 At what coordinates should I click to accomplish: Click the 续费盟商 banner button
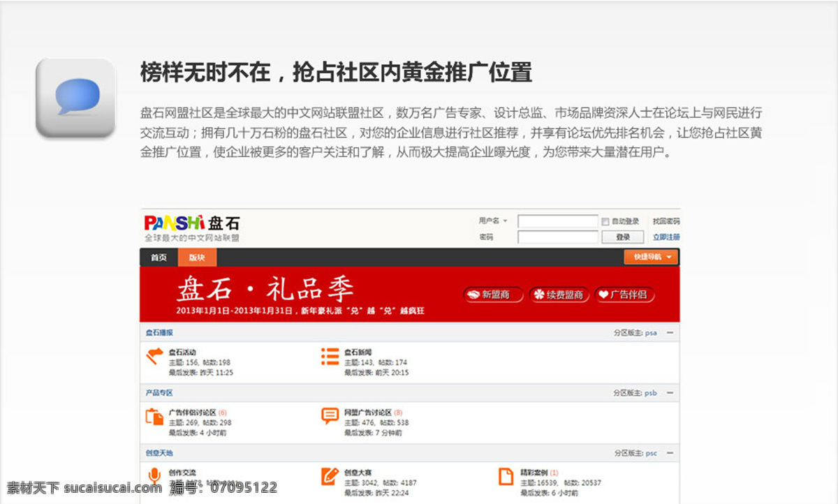pos(559,295)
